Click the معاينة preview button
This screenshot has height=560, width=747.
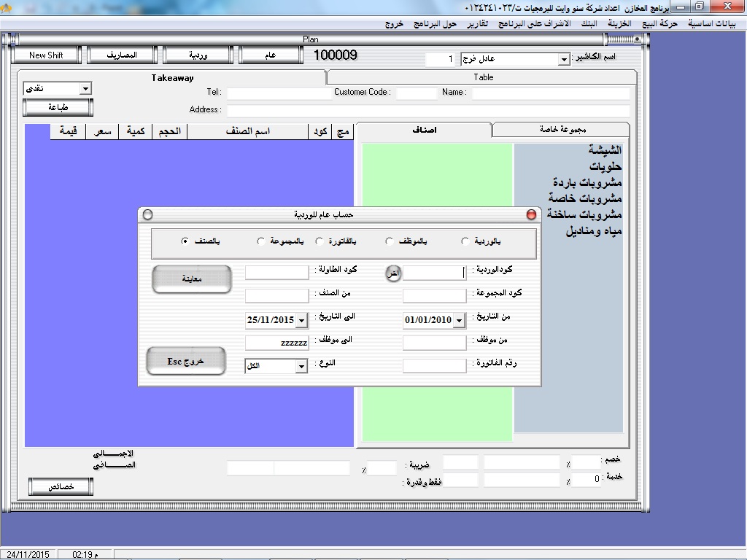click(x=192, y=279)
